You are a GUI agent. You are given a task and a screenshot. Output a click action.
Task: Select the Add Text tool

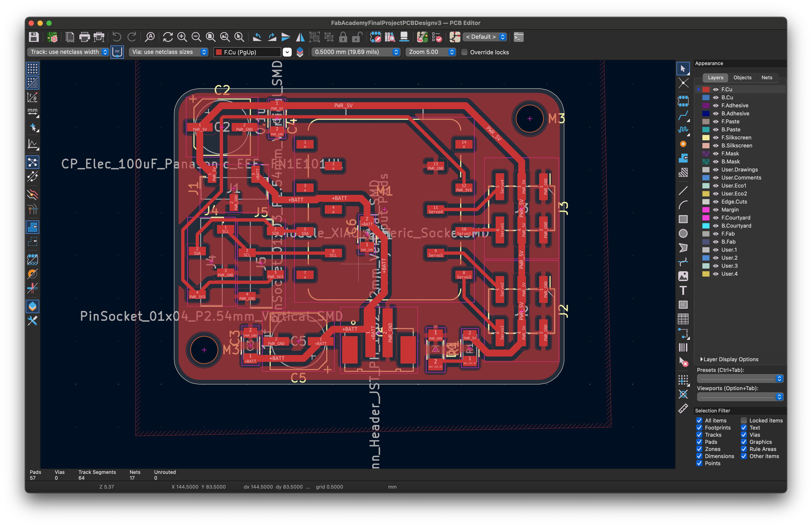(683, 290)
